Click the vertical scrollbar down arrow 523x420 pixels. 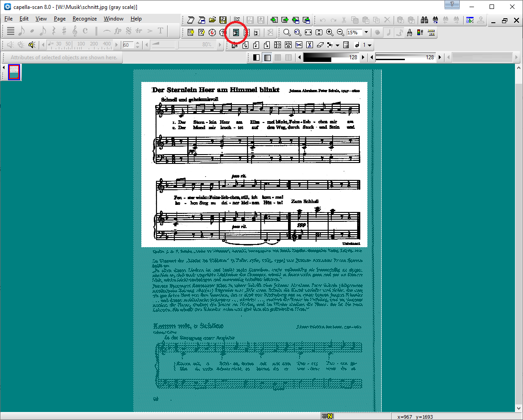click(519, 408)
